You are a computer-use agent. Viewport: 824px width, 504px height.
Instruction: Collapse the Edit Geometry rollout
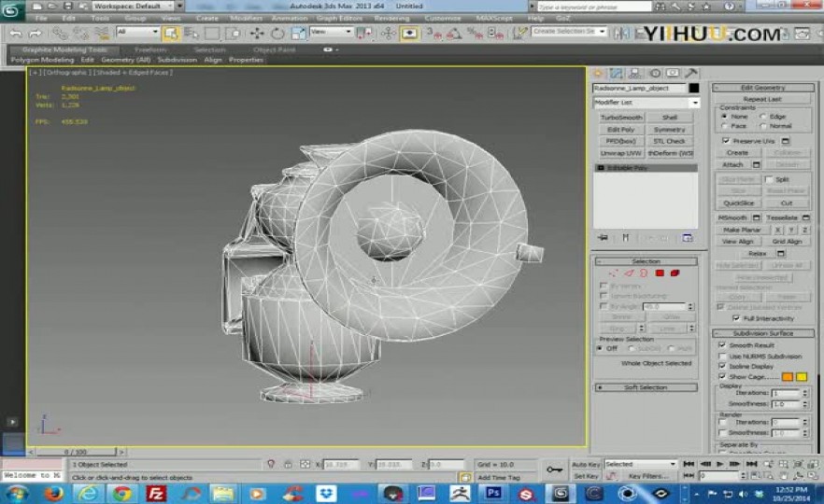tap(763, 88)
